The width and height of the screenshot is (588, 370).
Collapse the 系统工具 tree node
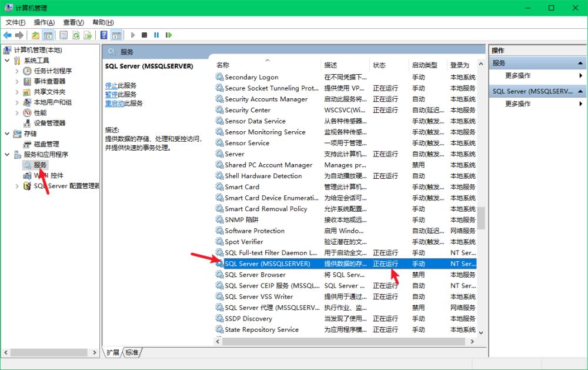click(x=7, y=60)
